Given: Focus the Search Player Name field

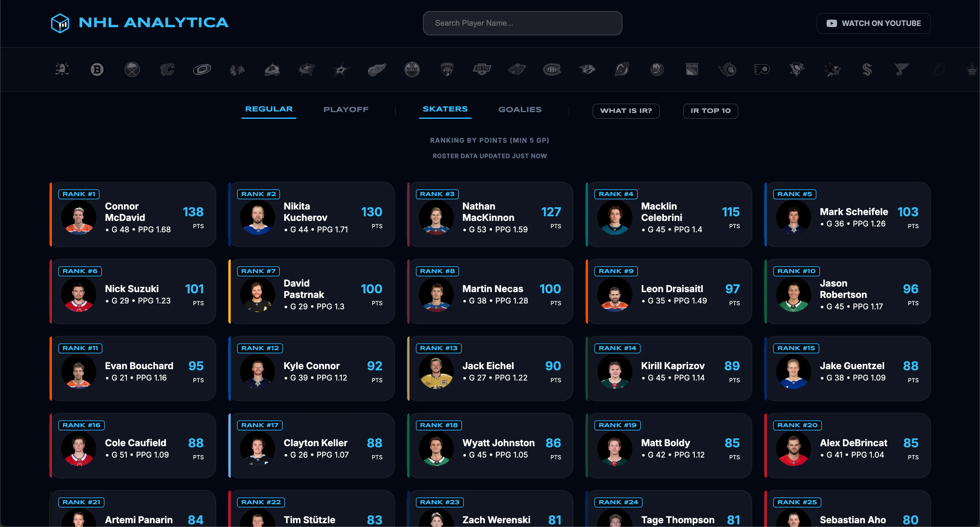Looking at the screenshot, I should [x=522, y=23].
